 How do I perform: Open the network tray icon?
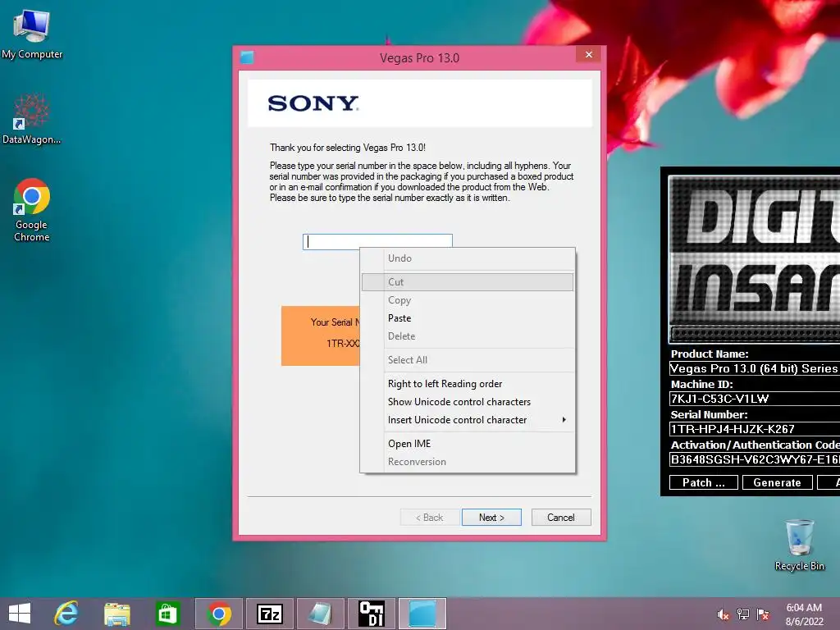[x=743, y=614]
